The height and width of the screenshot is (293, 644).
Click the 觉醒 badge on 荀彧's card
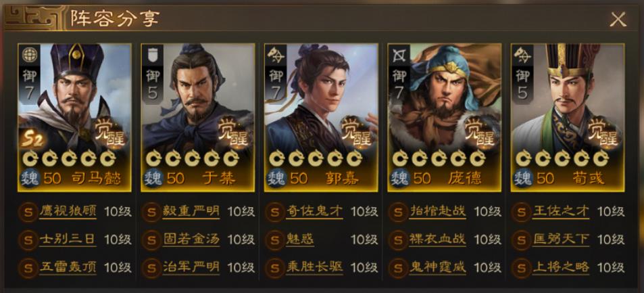tap(603, 133)
